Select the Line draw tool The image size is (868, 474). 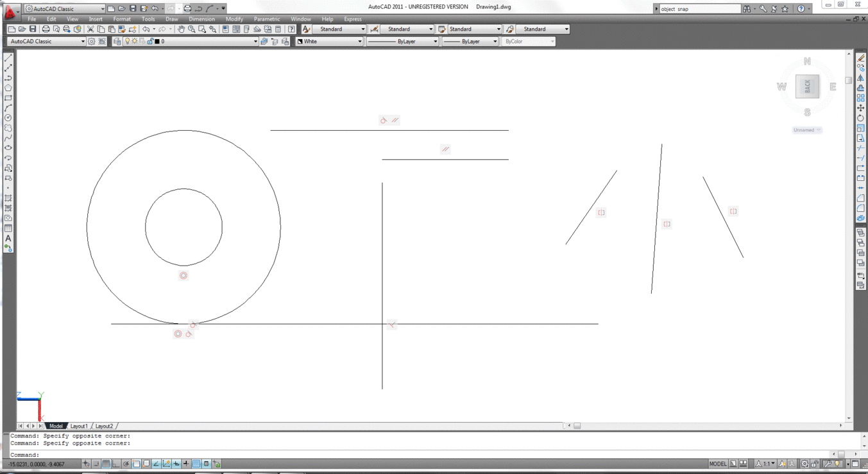(x=8, y=58)
